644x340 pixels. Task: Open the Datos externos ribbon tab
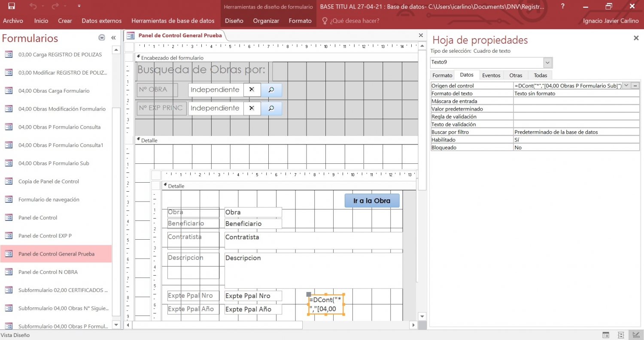click(x=102, y=21)
